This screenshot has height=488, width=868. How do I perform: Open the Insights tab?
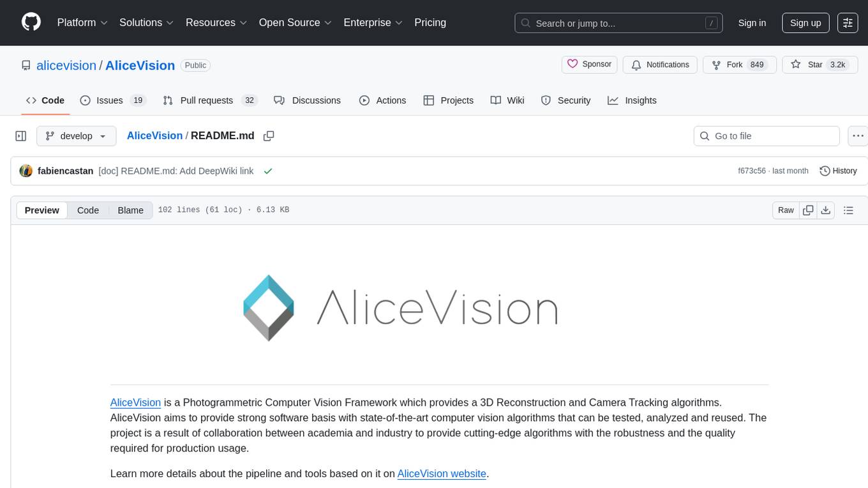(x=632, y=100)
